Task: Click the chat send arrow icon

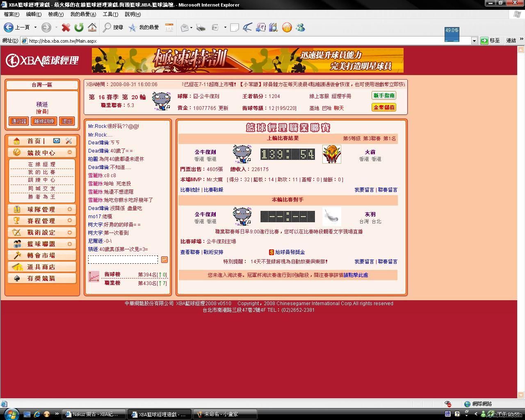Action: [164, 260]
